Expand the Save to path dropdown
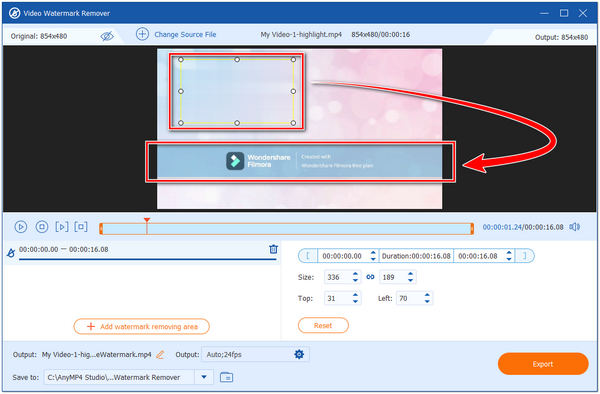The height and width of the screenshot is (394, 600). 204,377
